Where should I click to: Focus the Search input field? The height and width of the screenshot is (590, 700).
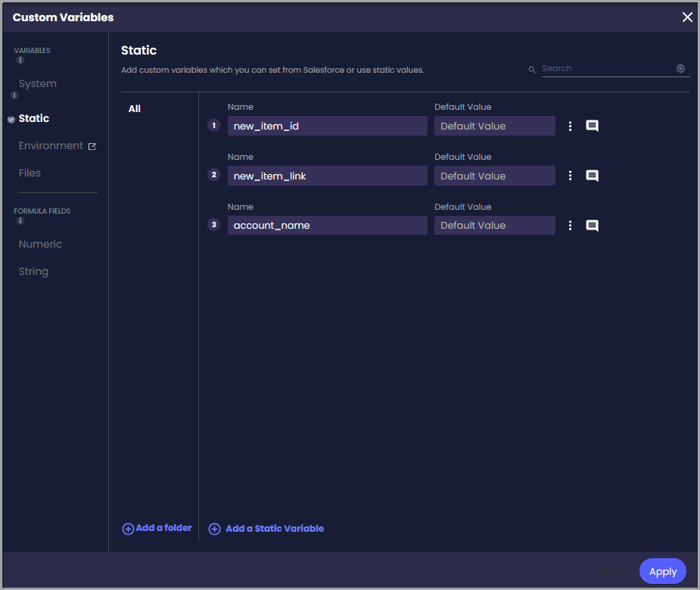pos(607,68)
